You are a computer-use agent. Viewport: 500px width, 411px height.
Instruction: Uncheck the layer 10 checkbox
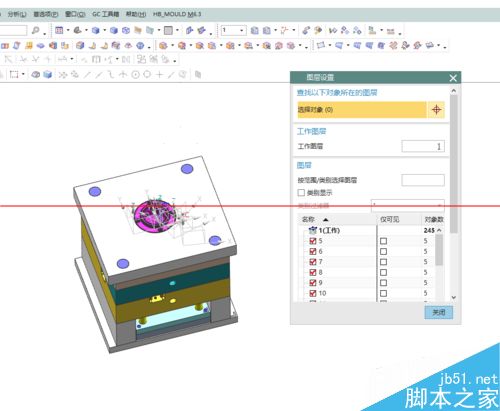(x=313, y=293)
